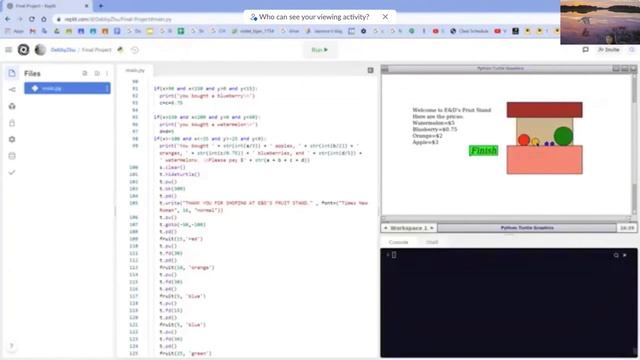Image resolution: width=640 pixels, height=360 pixels.
Task: Open the Final Project repl name
Action: [x=97, y=50]
